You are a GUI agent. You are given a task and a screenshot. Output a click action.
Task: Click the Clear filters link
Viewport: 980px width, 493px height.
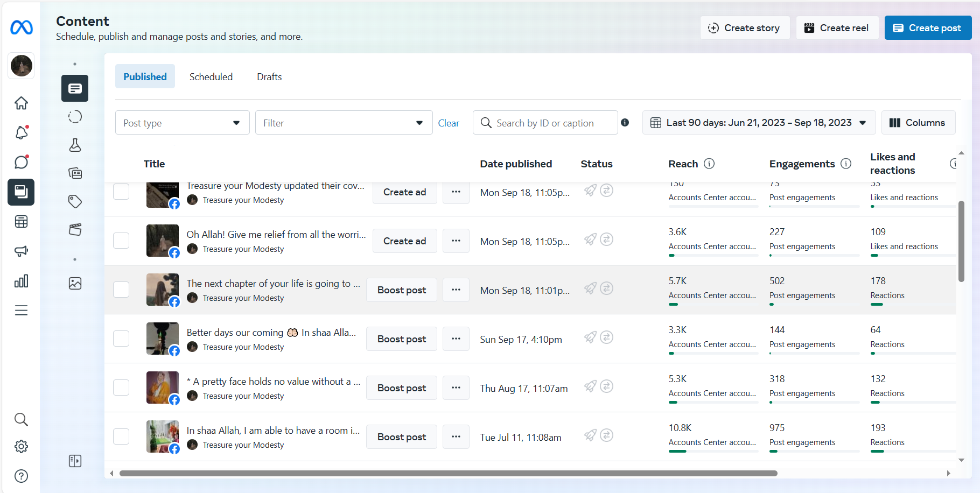pyautogui.click(x=449, y=123)
